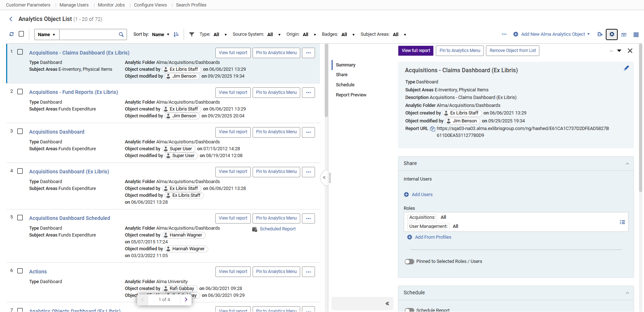Collapse the left list panel chevron
Image resolution: width=644 pixels, height=312 pixels.
324,178
